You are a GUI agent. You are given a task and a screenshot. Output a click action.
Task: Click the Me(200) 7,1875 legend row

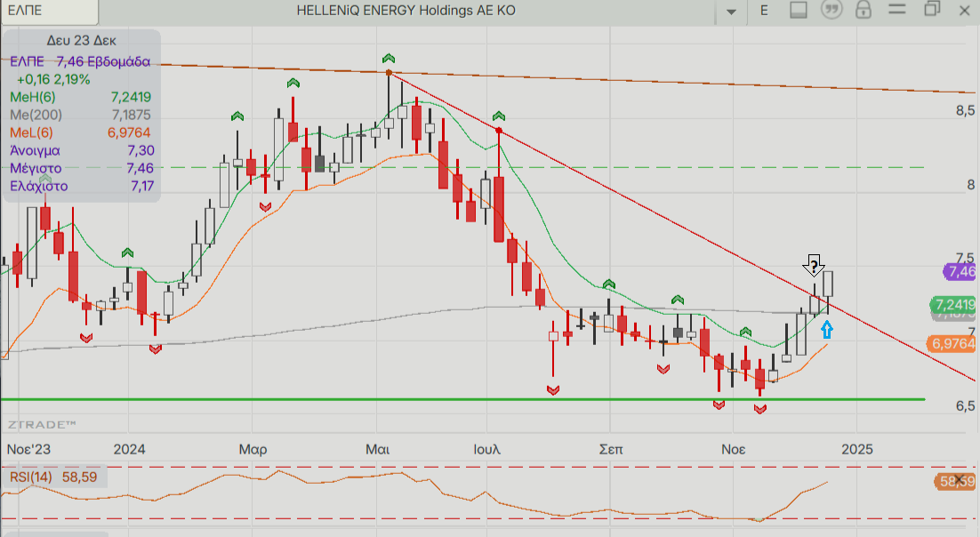81,115
